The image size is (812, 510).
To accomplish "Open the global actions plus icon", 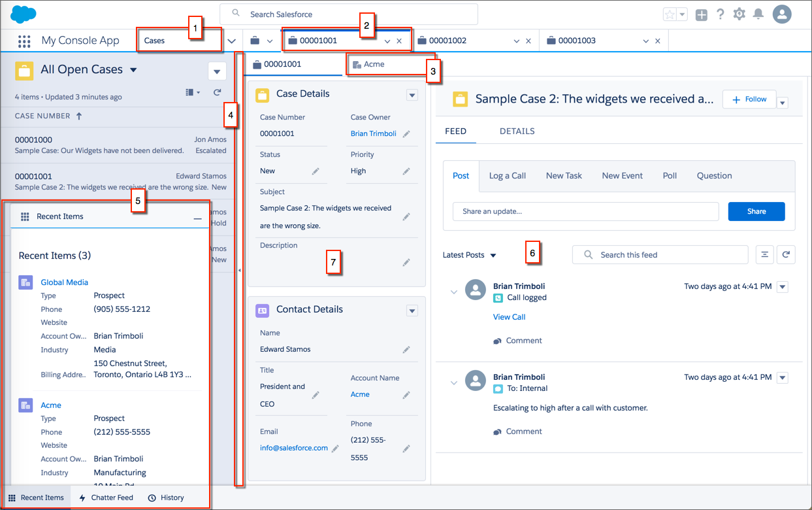I will click(702, 14).
